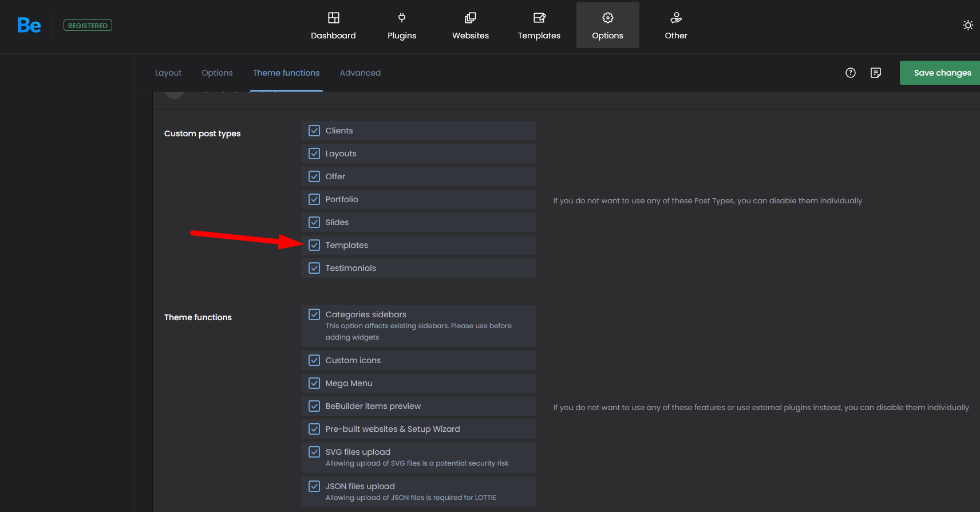Disable the Testimonials post type

pos(314,268)
